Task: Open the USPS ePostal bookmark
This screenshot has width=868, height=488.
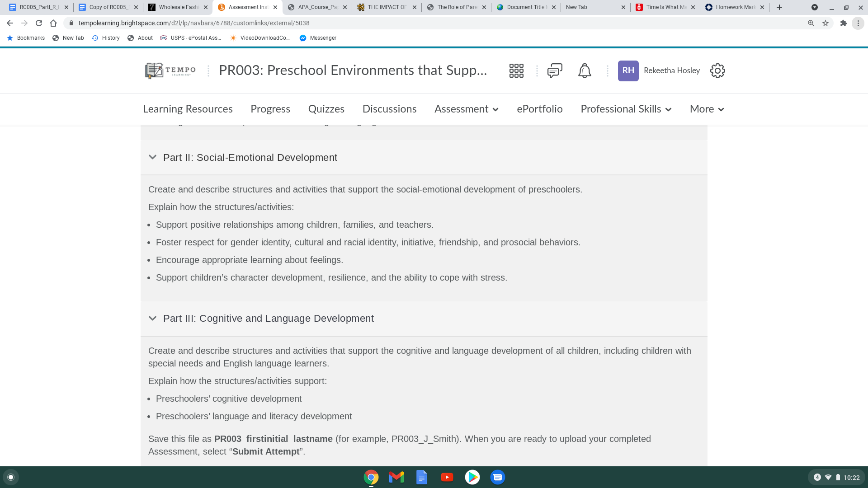Action: [191, 38]
